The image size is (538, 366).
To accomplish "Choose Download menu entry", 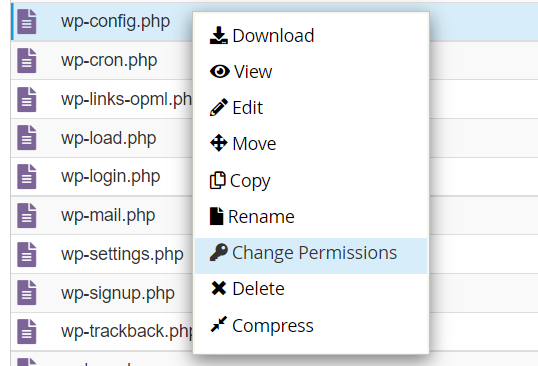I will [311, 36].
